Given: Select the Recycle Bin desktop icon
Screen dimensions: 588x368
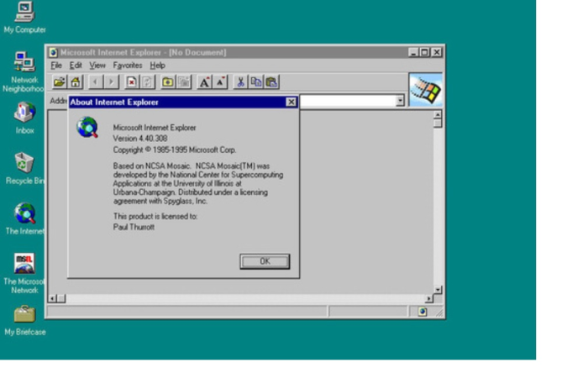Looking at the screenshot, I should [24, 168].
